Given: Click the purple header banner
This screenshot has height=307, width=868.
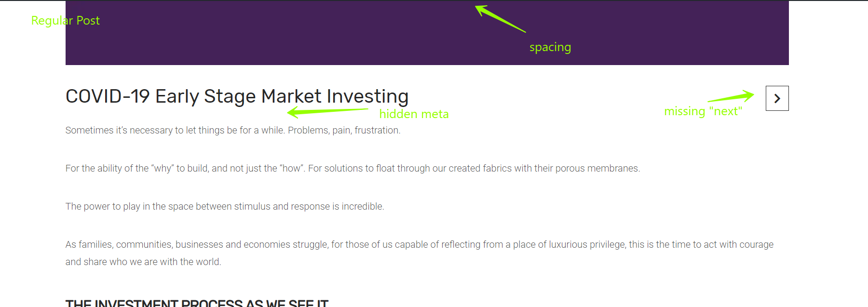Looking at the screenshot, I should click(x=427, y=33).
